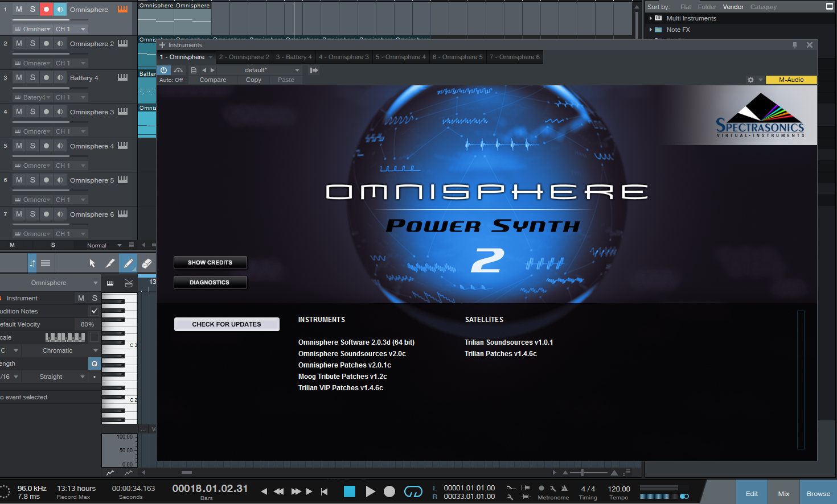The width and height of the screenshot is (837, 504).
Task: Stop playback with the blue stop button
Action: click(350, 491)
